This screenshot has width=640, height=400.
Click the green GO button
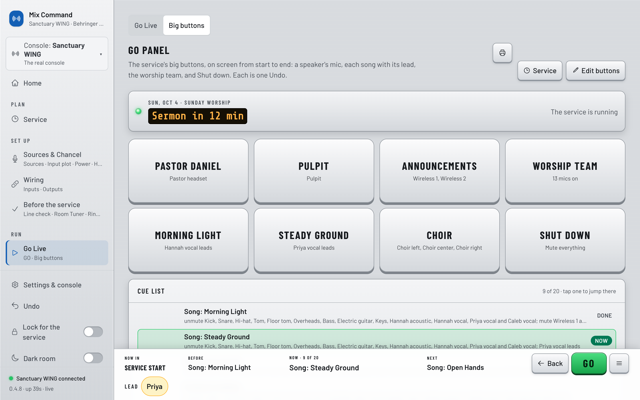pyautogui.click(x=589, y=363)
